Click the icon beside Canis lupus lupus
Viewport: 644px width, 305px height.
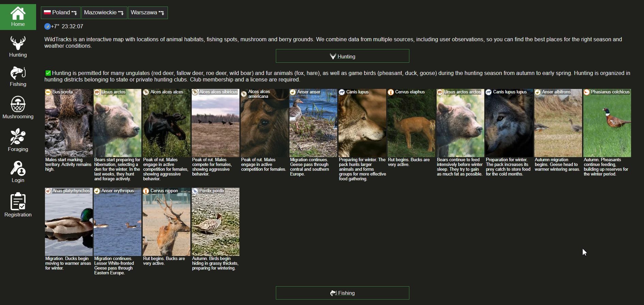click(x=489, y=92)
